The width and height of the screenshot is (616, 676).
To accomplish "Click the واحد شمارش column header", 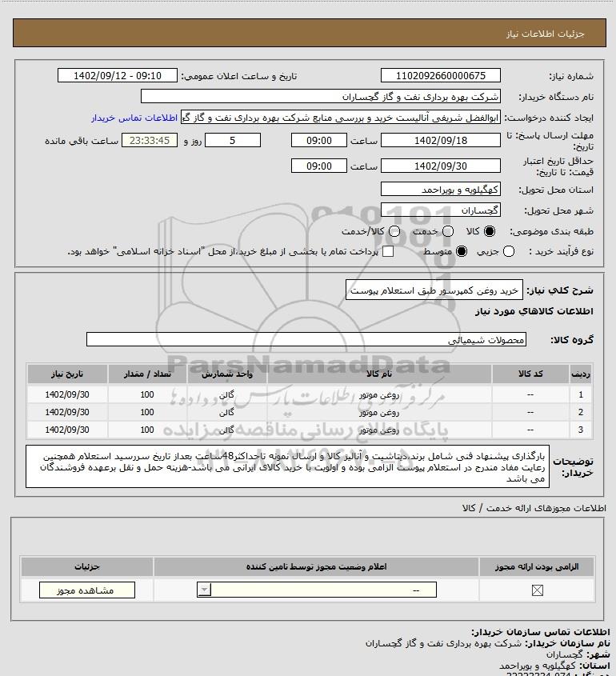I will point(227,374).
